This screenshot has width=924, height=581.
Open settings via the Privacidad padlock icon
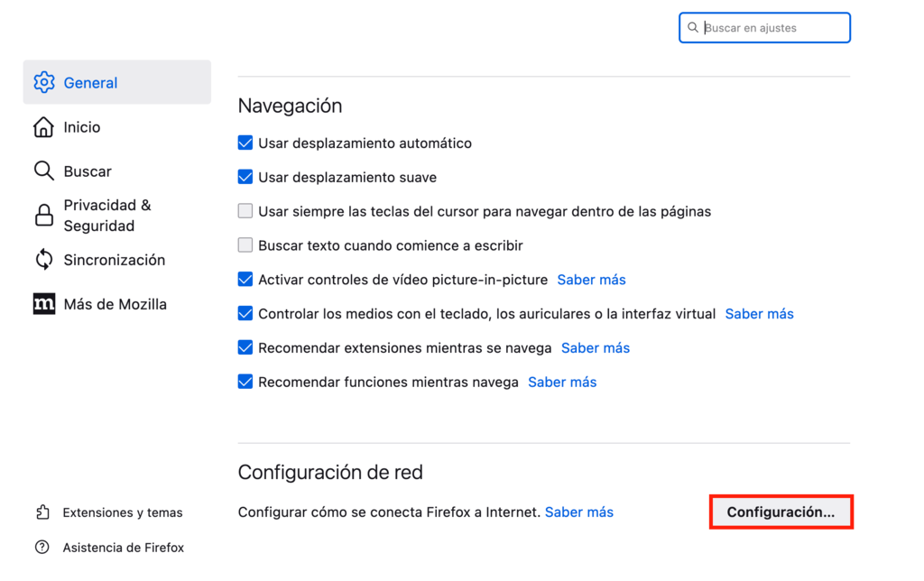(42, 215)
